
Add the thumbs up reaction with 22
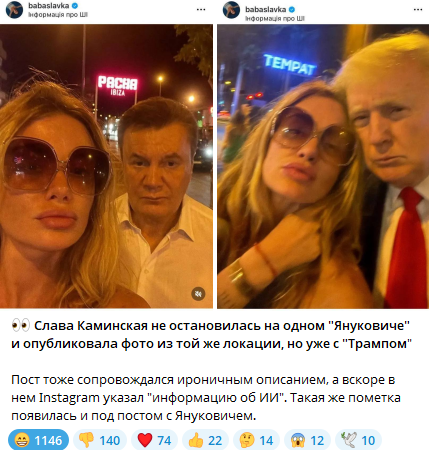point(205,440)
